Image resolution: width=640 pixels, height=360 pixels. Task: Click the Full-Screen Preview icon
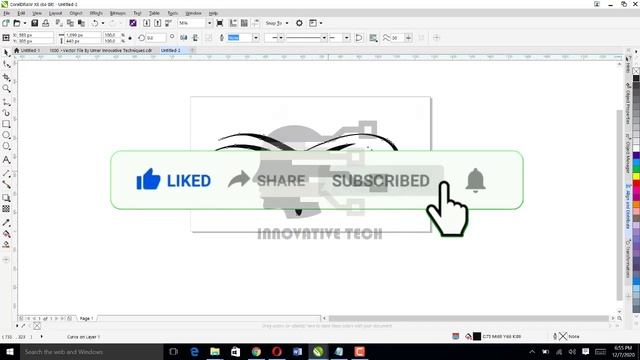[220, 23]
